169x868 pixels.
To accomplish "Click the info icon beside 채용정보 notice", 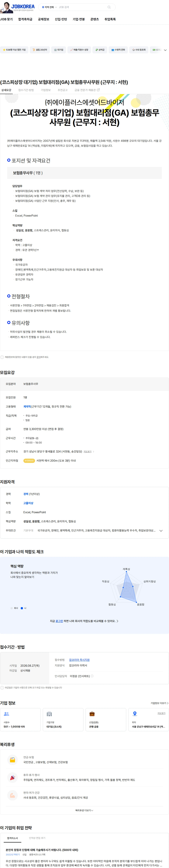I will point(2,357).
